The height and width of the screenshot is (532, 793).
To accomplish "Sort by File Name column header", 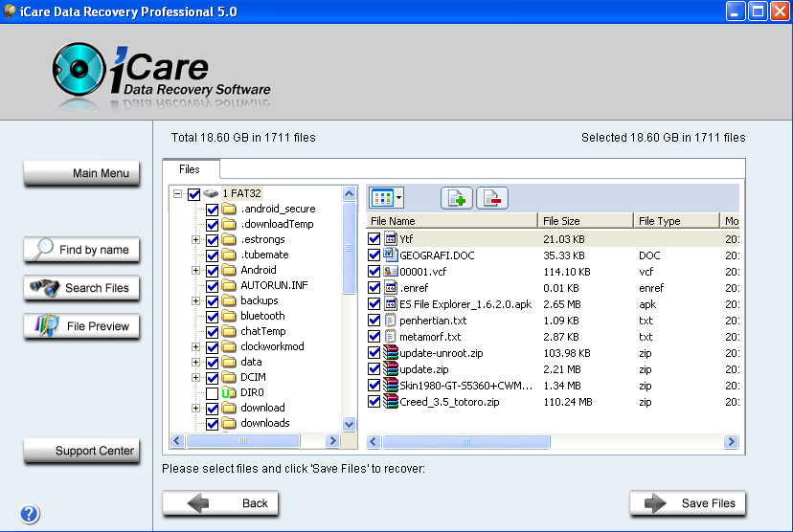I will tap(452, 221).
